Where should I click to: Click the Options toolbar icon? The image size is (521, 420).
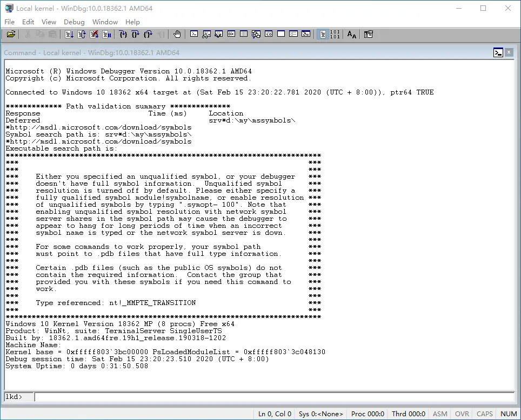point(368,34)
